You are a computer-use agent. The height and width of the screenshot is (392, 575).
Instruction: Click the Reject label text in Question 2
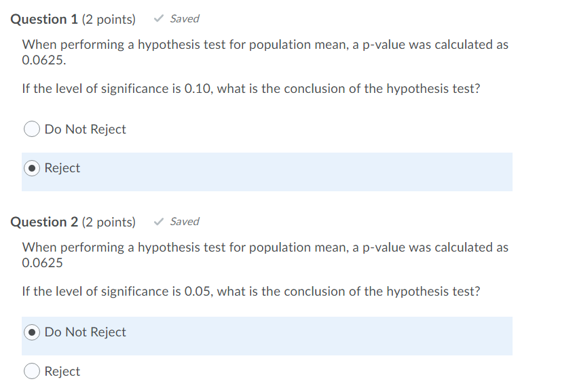[62, 372]
